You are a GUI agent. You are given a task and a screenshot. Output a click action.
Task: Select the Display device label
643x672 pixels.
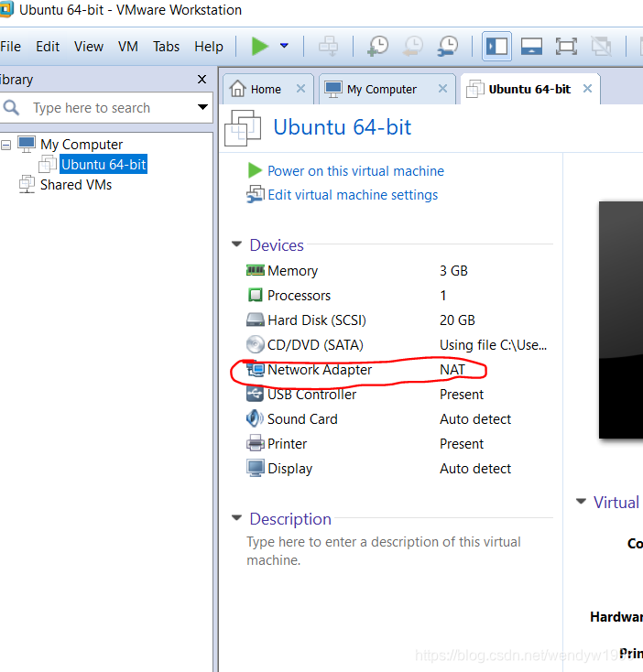click(x=289, y=469)
